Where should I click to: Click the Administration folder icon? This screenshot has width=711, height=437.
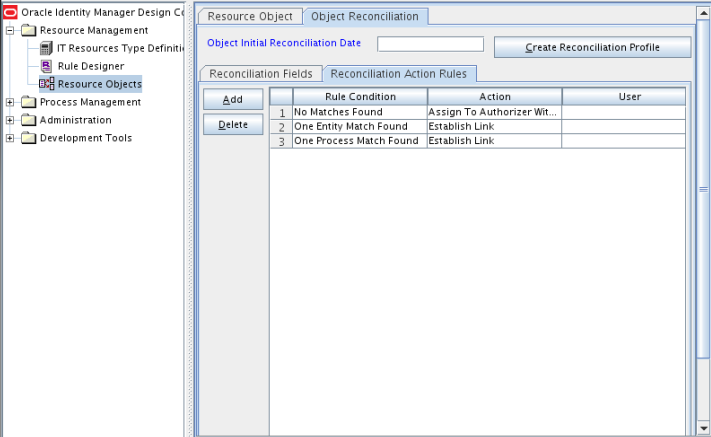pos(29,120)
